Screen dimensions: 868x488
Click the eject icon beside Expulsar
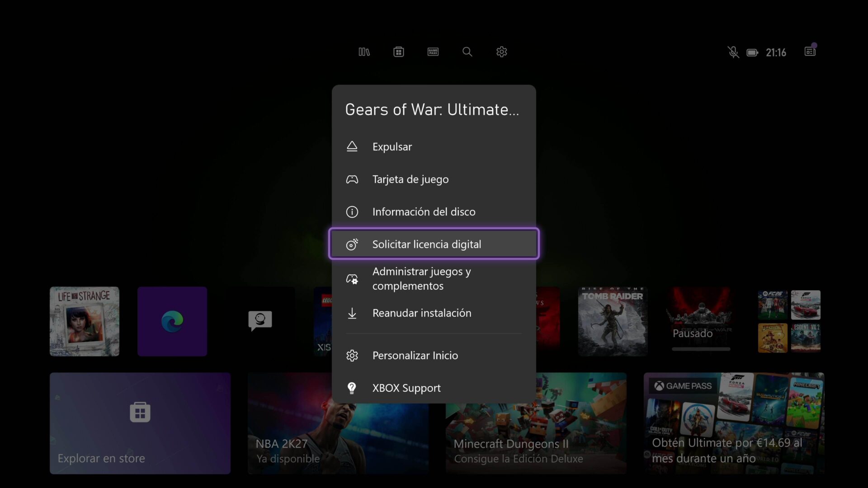tap(352, 146)
